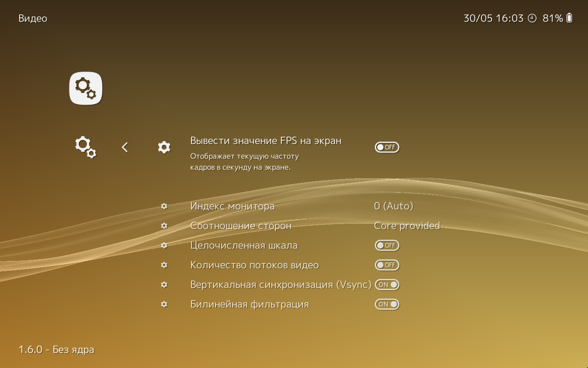Change the monitor index value 0 (Auto)
Screen dimensions: 588x368
[393, 206]
